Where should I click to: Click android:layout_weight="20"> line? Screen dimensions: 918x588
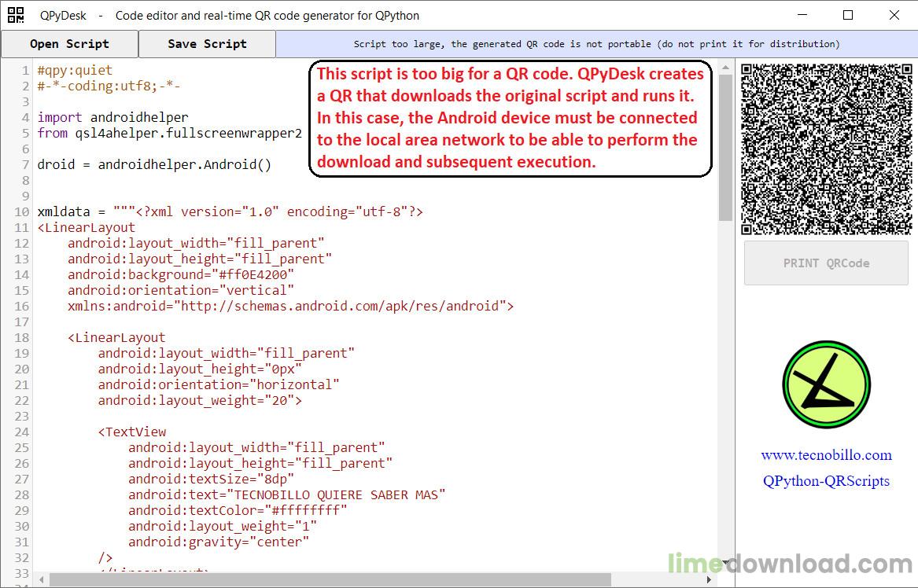pyautogui.click(x=201, y=401)
